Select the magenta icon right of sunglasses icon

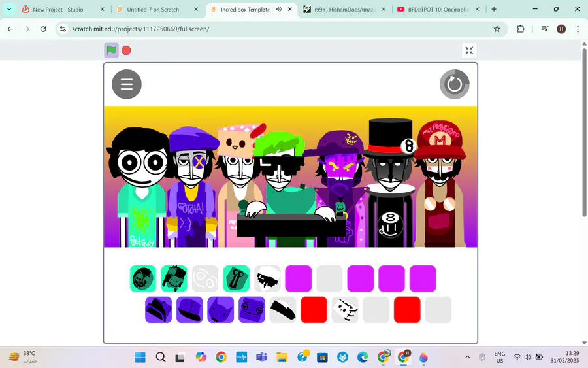point(299,278)
